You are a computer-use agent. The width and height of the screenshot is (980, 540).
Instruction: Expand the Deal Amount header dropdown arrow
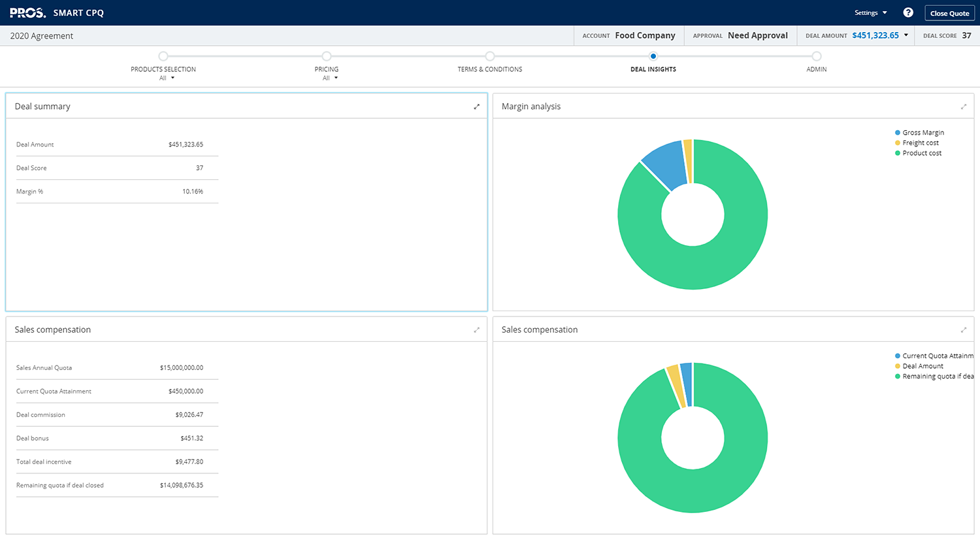906,35
